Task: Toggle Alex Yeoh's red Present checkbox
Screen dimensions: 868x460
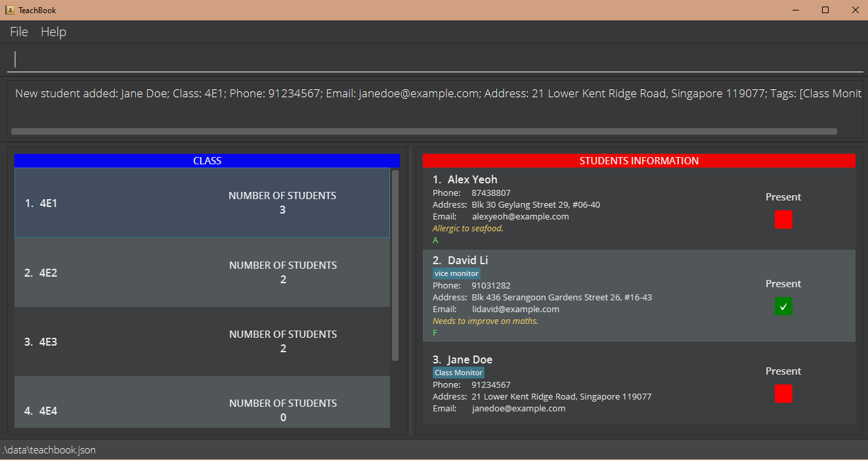Action: pos(783,219)
